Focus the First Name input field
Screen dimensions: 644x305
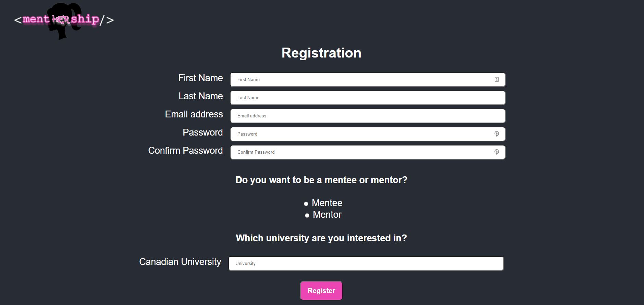pyautogui.click(x=363, y=79)
